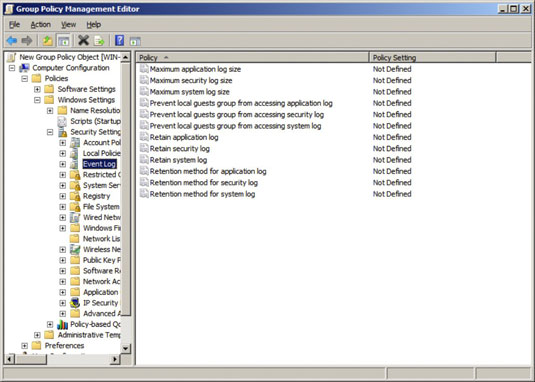
Task: Click the Delete X toolbar icon
Action: pyautogui.click(x=83, y=41)
